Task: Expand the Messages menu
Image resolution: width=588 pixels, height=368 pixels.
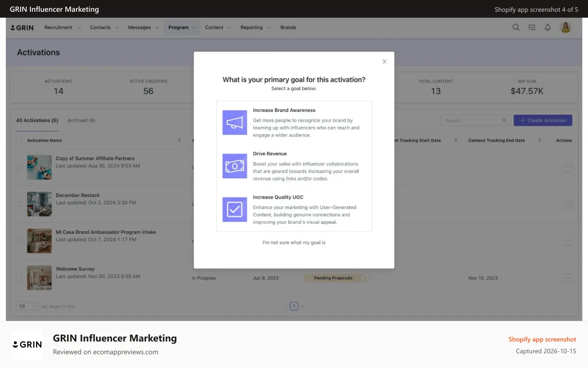Action: click(144, 27)
